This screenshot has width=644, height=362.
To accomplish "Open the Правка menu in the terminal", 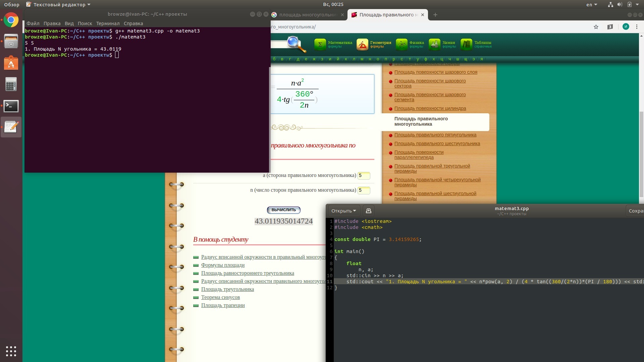I will (x=52, y=23).
